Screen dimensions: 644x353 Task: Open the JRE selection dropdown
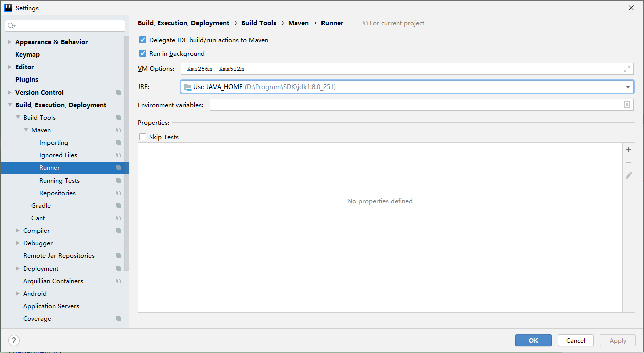pyautogui.click(x=628, y=86)
